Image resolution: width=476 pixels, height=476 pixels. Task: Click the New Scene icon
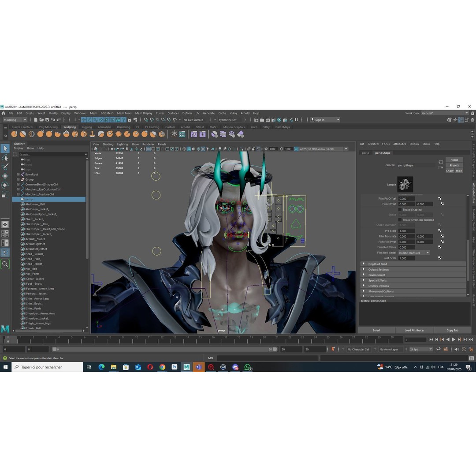click(36, 119)
